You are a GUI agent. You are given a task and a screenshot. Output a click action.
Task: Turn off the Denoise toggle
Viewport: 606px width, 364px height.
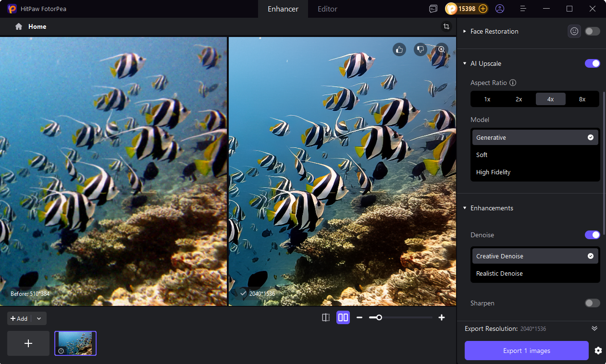pos(593,235)
